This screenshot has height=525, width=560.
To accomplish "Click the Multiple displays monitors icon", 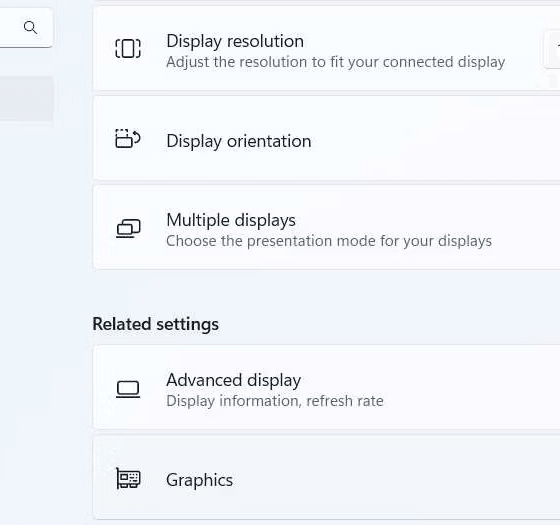I will (128, 228).
